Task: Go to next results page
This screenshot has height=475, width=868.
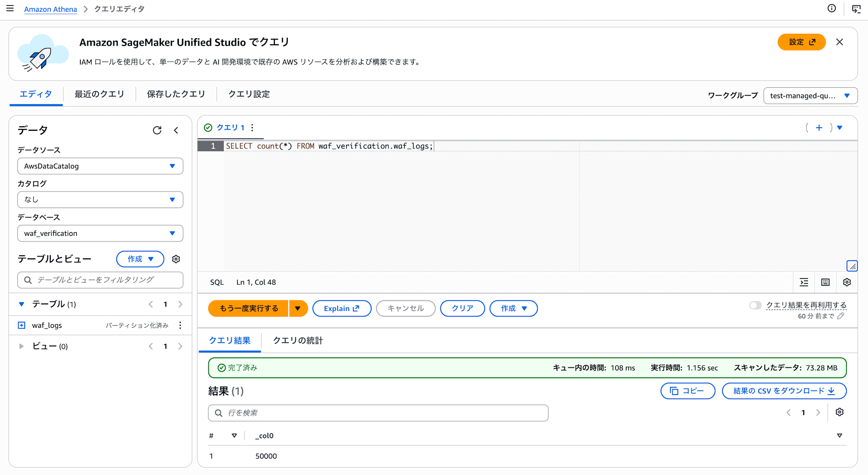Action: 818,412
